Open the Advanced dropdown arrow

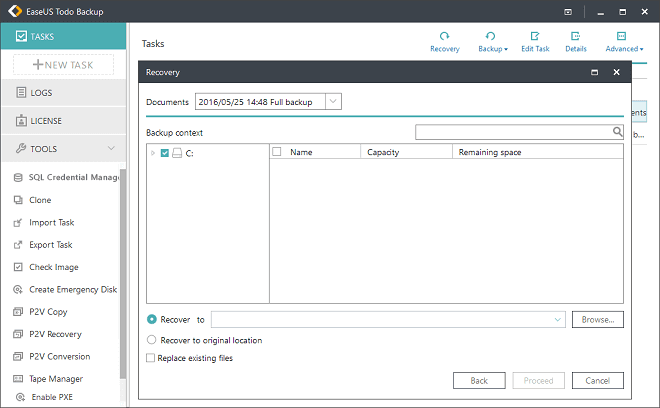pyautogui.click(x=641, y=49)
